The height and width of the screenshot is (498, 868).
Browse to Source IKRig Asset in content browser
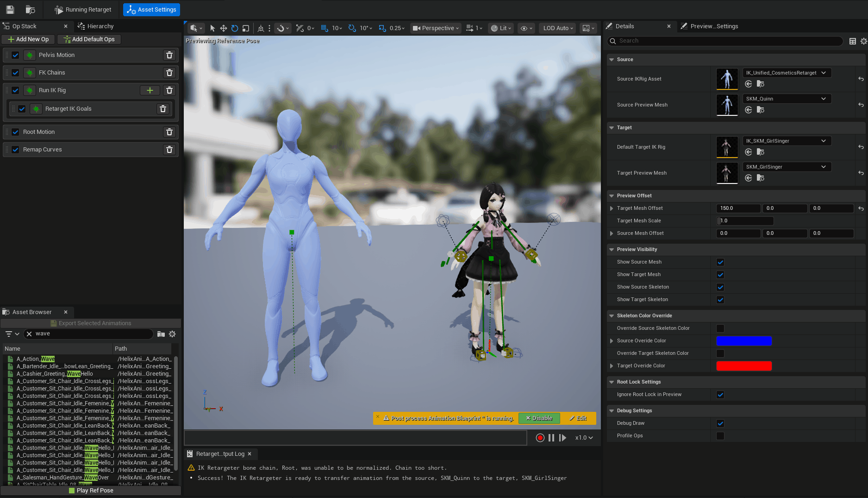(761, 84)
